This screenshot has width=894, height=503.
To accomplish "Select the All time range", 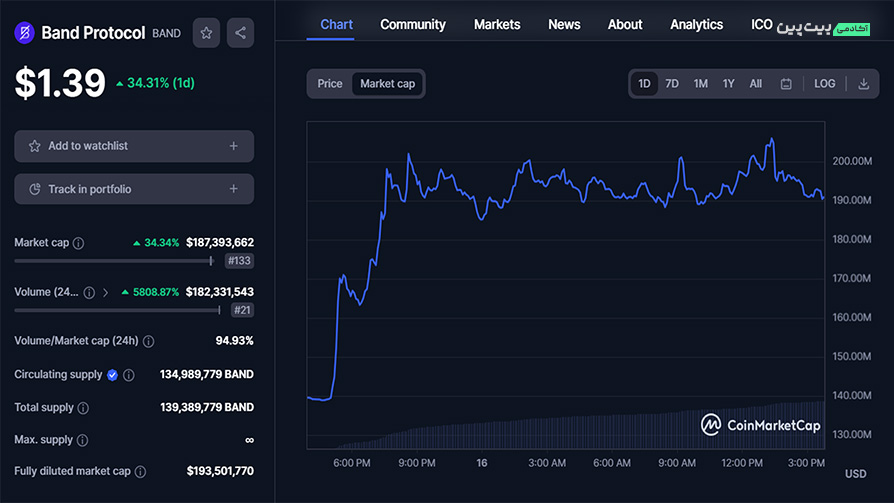I will [x=755, y=84].
